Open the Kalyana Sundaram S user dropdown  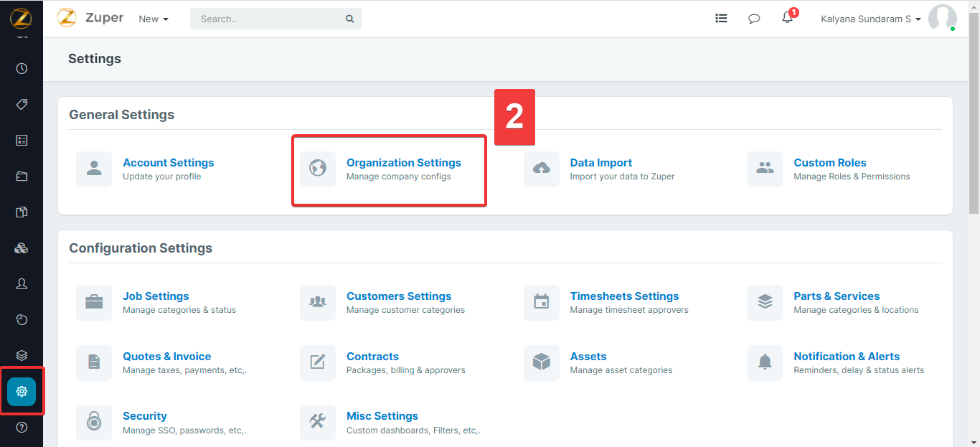[x=870, y=19]
